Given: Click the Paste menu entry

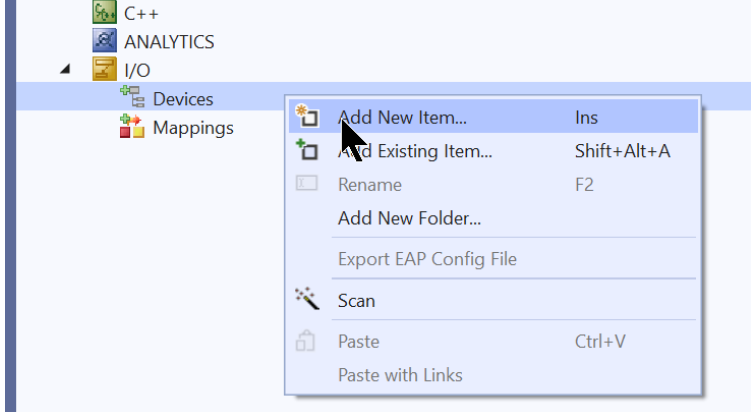Looking at the screenshot, I should click(x=493, y=342).
